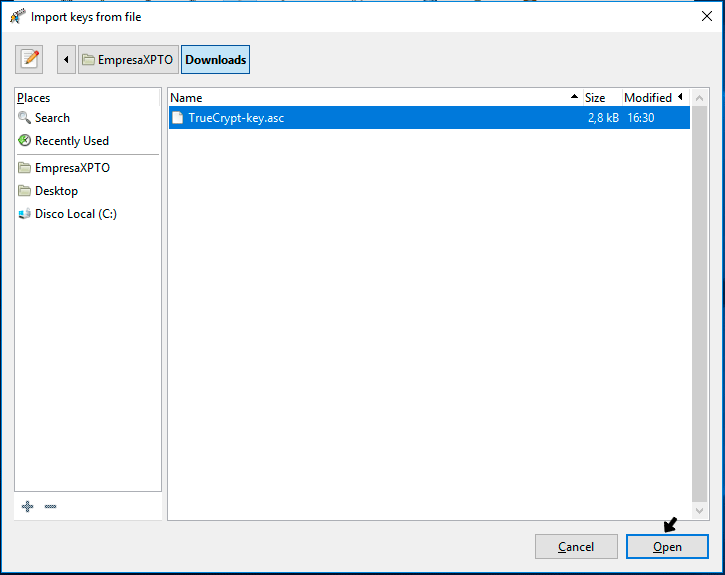Remove bookmark with the minus icon
Screen dimensions: 725x575
(50, 506)
